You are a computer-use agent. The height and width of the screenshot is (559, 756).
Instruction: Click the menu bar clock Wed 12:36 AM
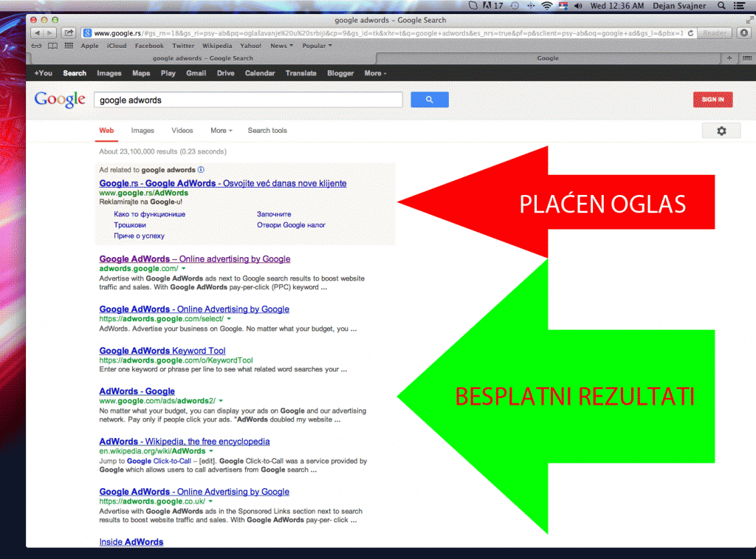click(x=617, y=6)
